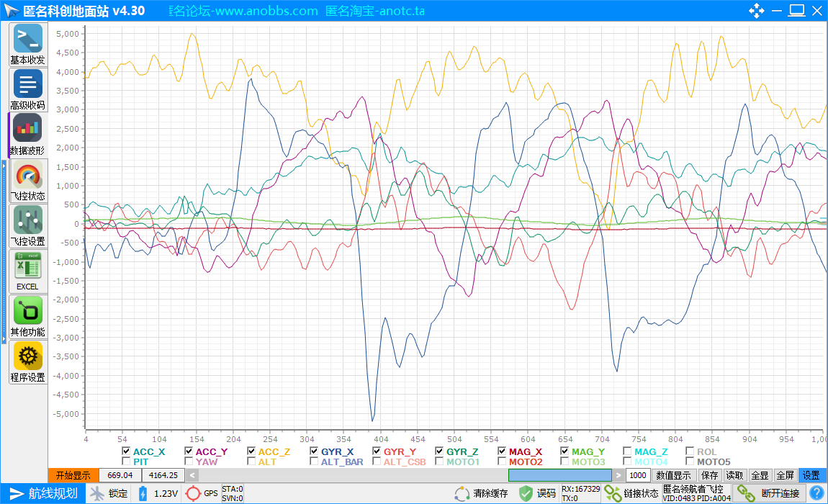Image resolution: width=828 pixels, height=504 pixels.
Task: Click the 全显 show all button
Action: pos(760,475)
